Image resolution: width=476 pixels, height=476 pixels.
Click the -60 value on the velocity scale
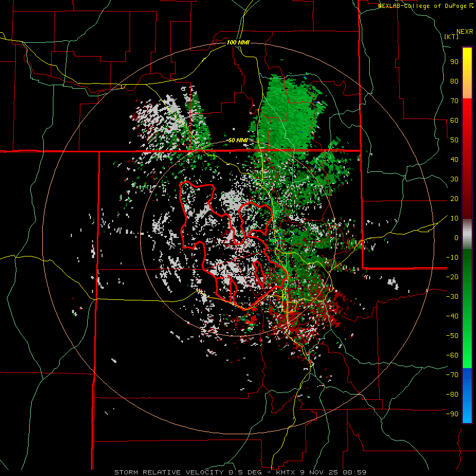point(452,355)
